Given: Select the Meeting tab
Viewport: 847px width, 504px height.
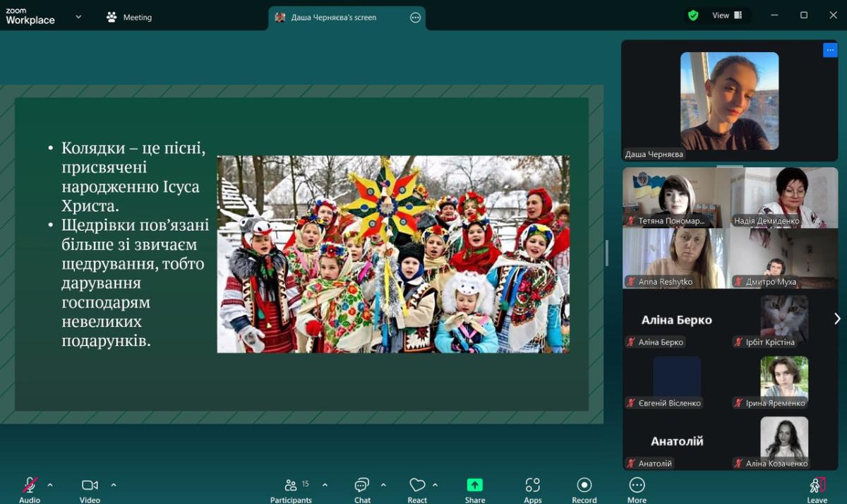Looking at the screenshot, I should [x=129, y=17].
